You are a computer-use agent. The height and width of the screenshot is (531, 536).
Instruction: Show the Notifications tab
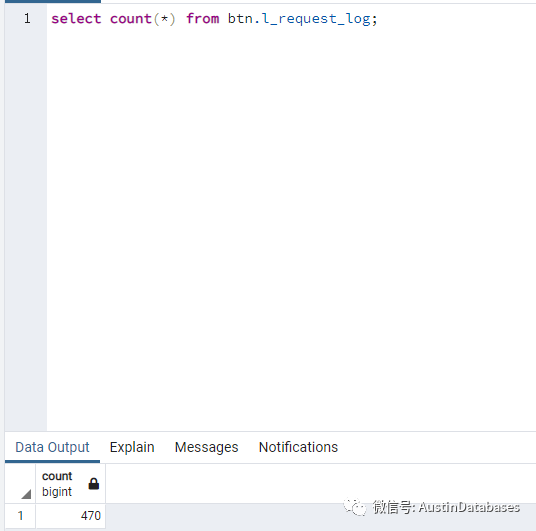[298, 447]
